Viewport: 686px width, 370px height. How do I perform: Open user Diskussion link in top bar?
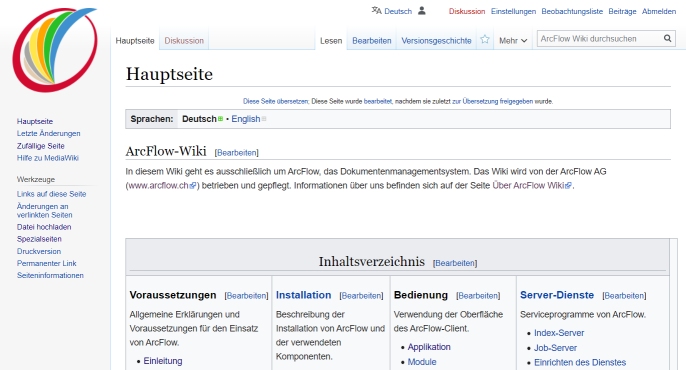(467, 11)
